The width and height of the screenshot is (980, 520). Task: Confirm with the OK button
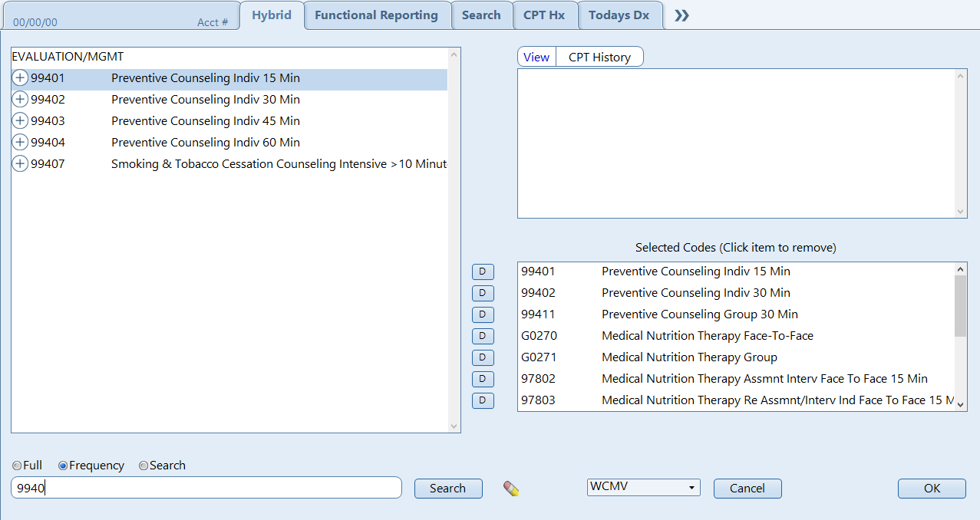(x=932, y=489)
